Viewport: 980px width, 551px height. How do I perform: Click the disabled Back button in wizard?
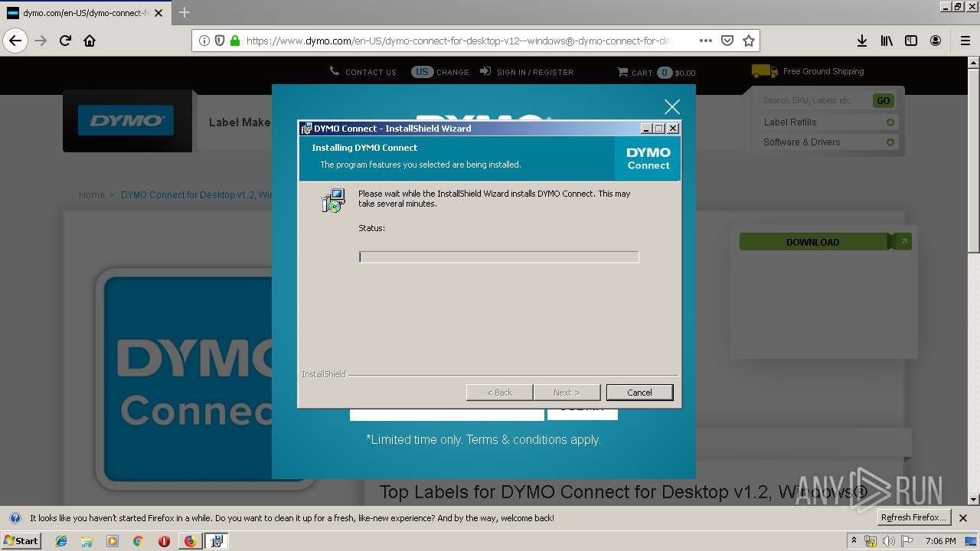499,393
